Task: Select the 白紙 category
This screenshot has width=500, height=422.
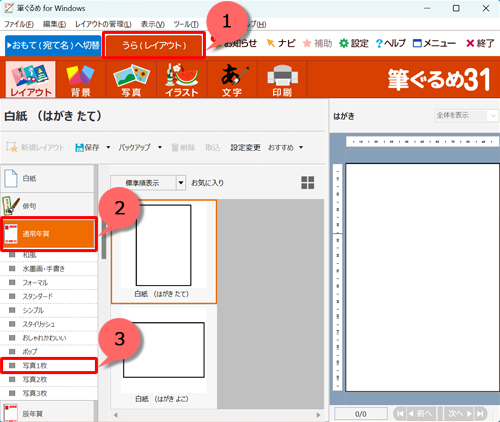Action: tap(47, 178)
